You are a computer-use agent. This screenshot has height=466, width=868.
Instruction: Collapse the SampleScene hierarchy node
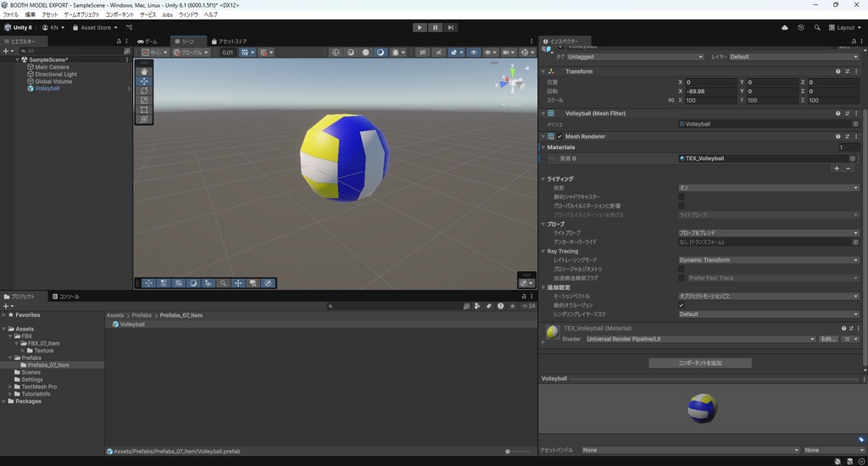click(x=17, y=59)
